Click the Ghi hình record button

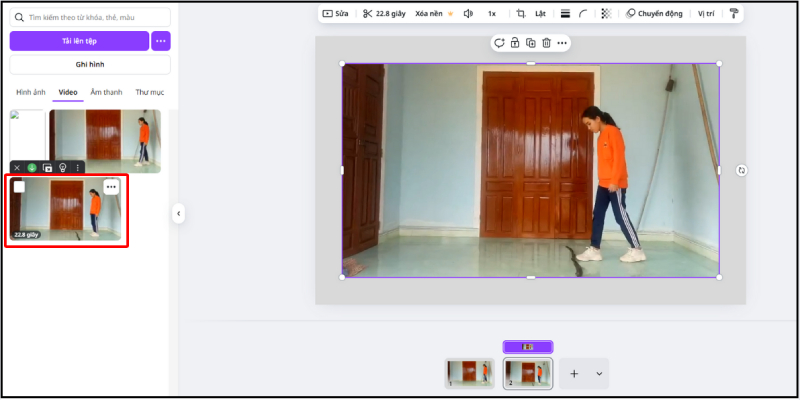(90, 65)
